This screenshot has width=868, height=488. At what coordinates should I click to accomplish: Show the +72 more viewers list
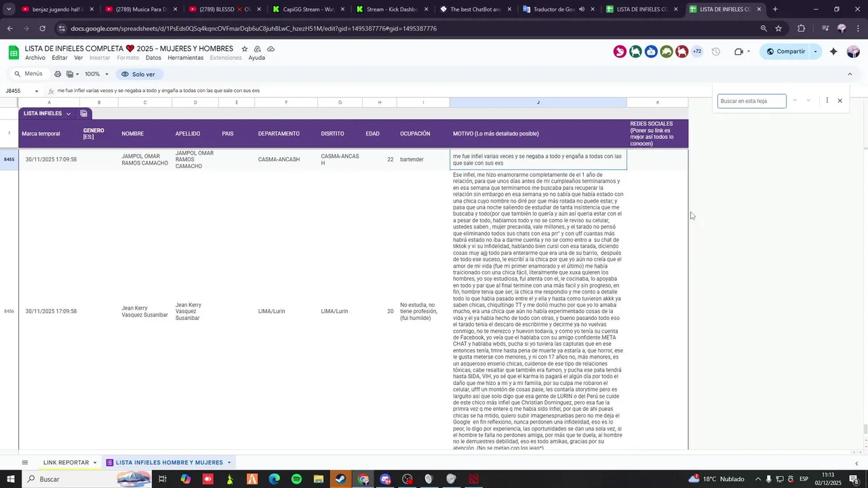pos(697,52)
